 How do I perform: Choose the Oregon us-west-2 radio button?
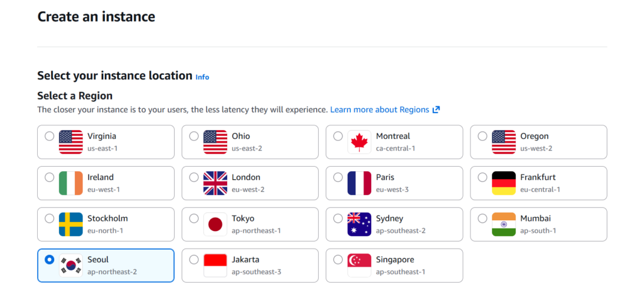pyautogui.click(x=482, y=136)
